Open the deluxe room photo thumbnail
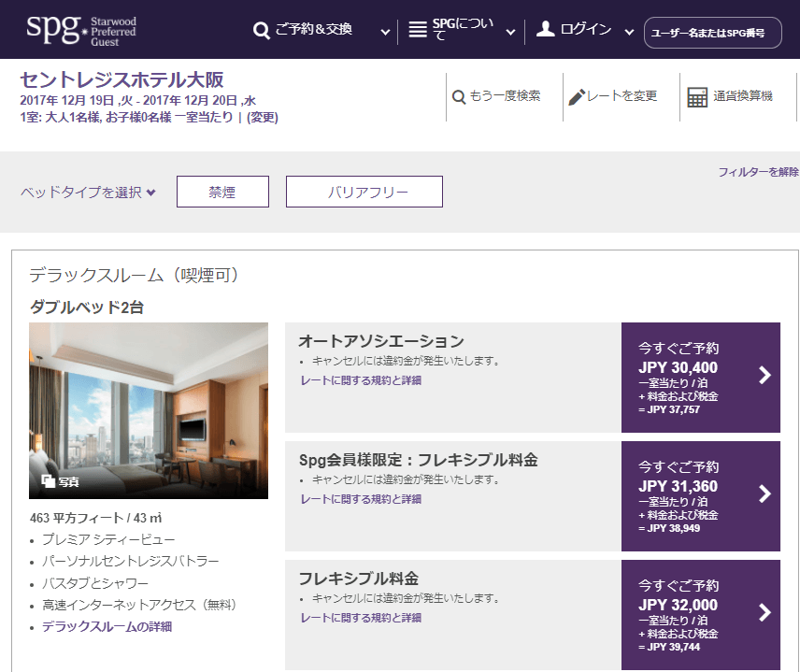The height and width of the screenshot is (672, 800). coord(149,409)
